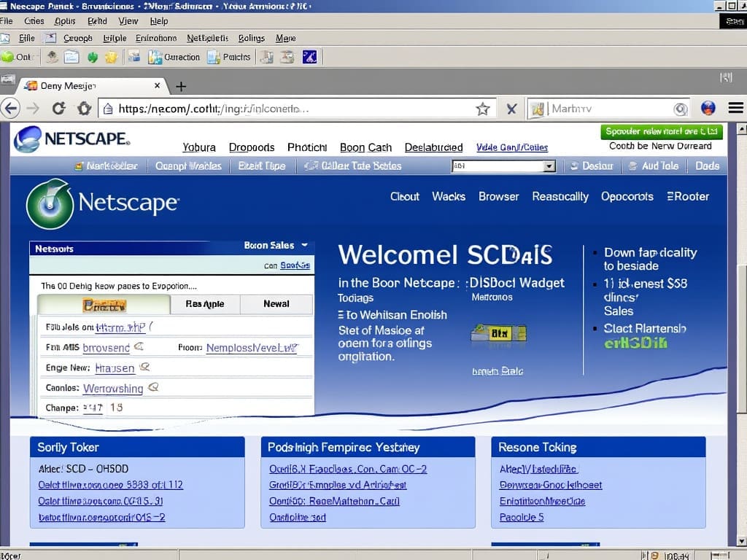This screenshot has width=747, height=560.
Task: Click the X stop button beside address bar
Action: click(511, 109)
